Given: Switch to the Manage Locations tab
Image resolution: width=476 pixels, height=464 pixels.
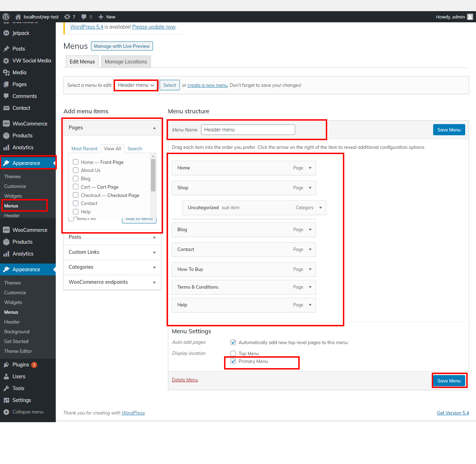Looking at the screenshot, I should coord(126,62).
